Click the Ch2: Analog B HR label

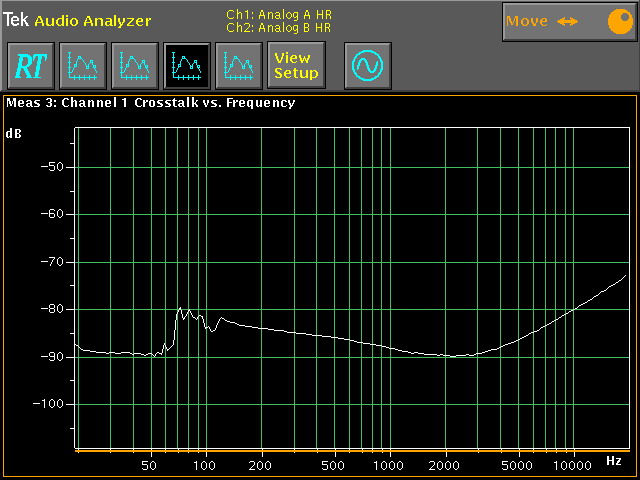278,27
